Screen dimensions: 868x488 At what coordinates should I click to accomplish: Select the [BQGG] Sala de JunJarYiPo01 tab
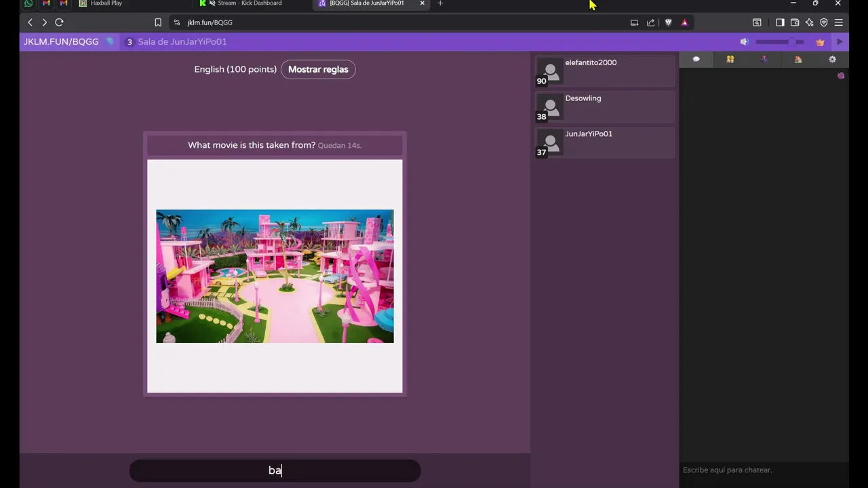[x=366, y=3]
